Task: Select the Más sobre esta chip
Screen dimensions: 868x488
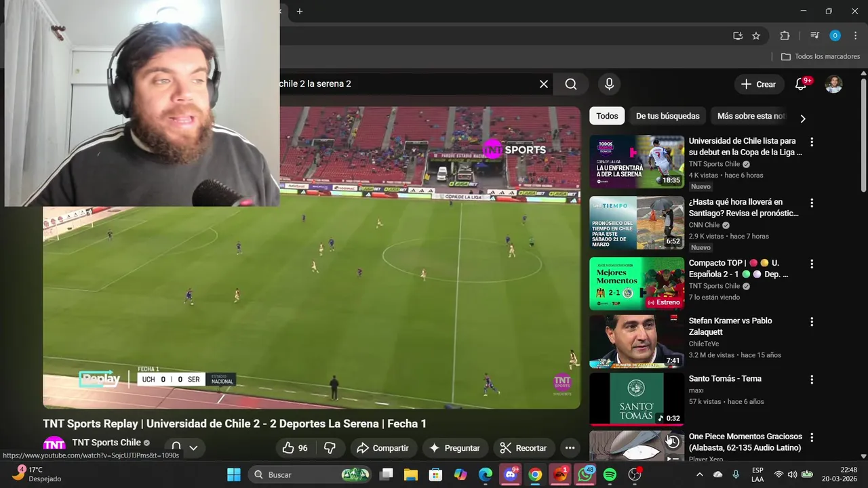Action: pyautogui.click(x=751, y=116)
